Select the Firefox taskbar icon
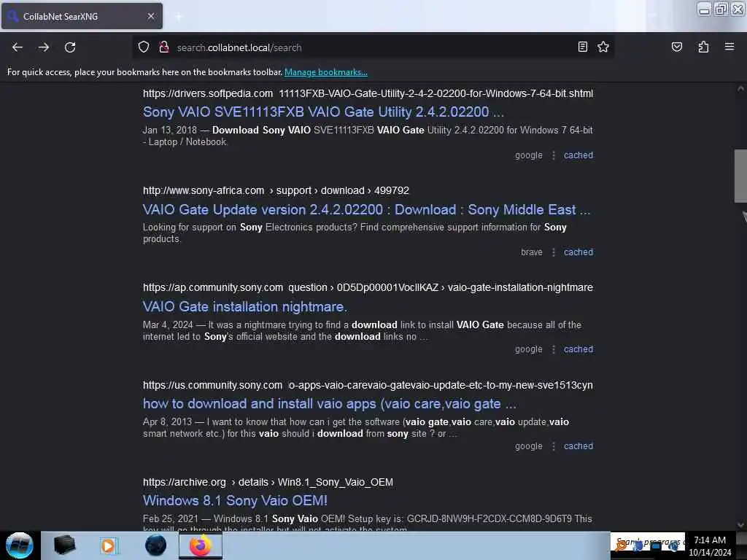This screenshot has height=560, width=747. click(201, 545)
